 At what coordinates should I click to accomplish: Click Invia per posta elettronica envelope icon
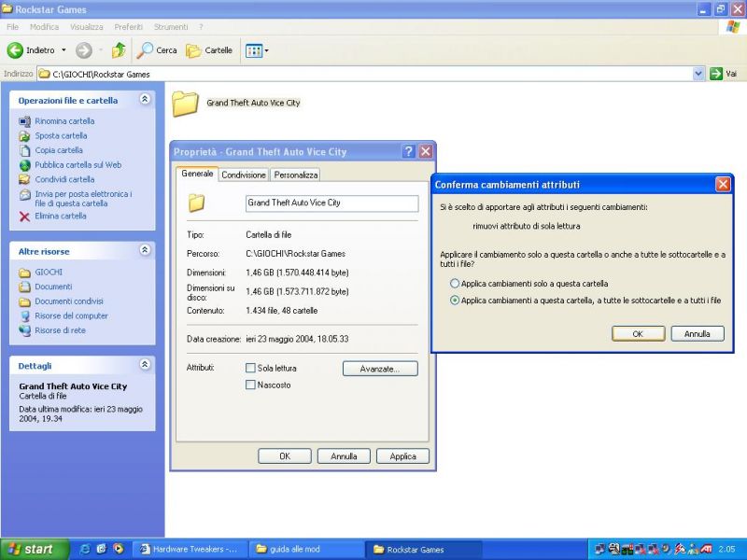coord(24,195)
